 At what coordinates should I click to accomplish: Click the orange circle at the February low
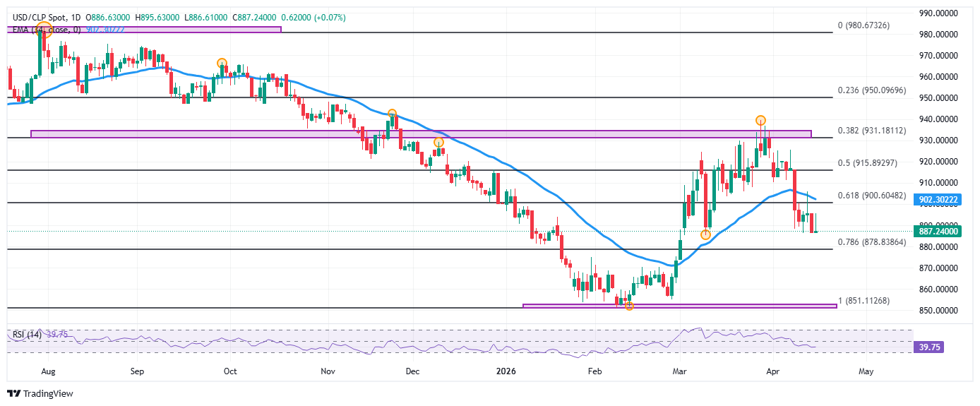point(629,306)
